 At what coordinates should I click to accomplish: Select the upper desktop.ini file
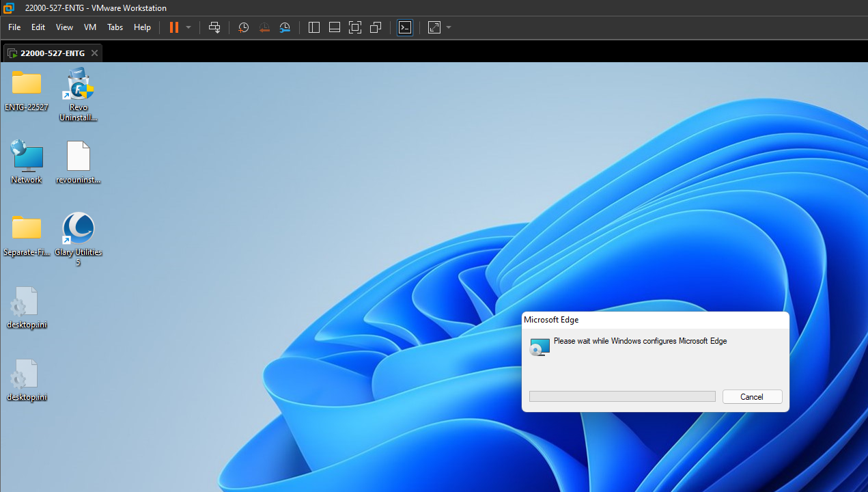27,307
